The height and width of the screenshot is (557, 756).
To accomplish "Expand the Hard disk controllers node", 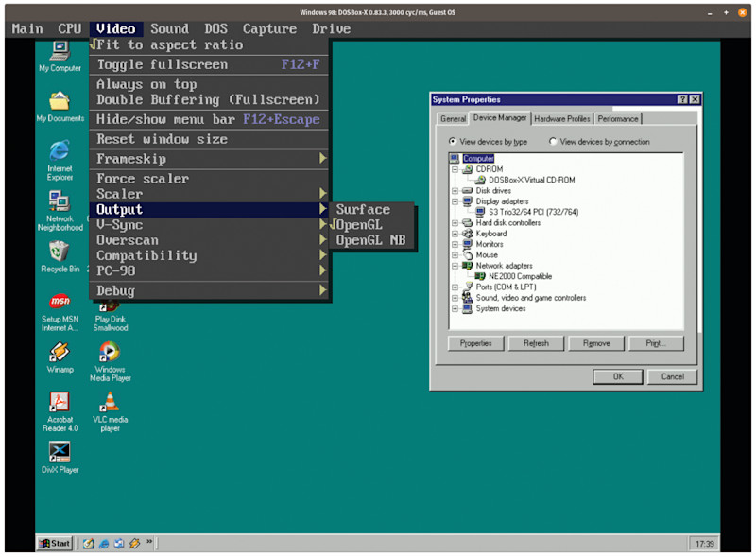I will pyautogui.click(x=455, y=223).
